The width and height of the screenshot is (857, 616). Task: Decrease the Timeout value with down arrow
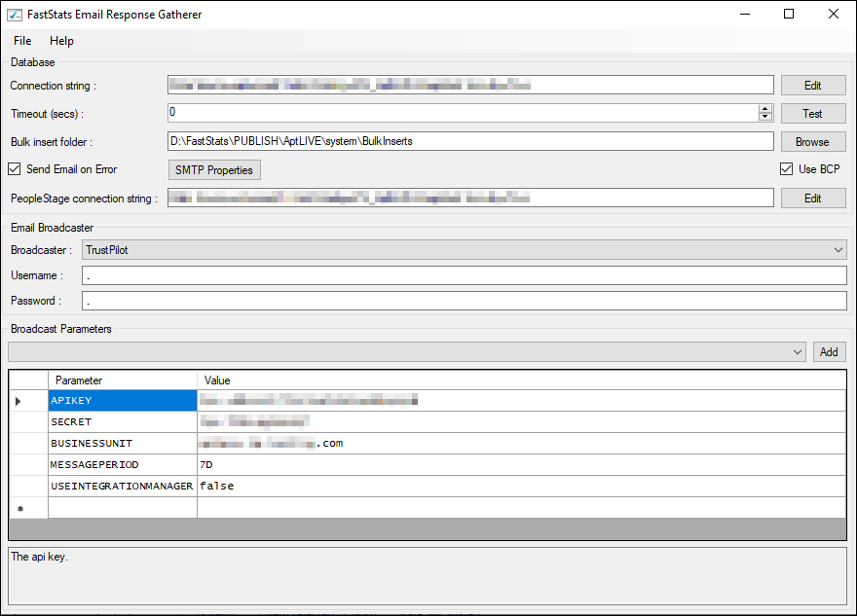(765, 117)
